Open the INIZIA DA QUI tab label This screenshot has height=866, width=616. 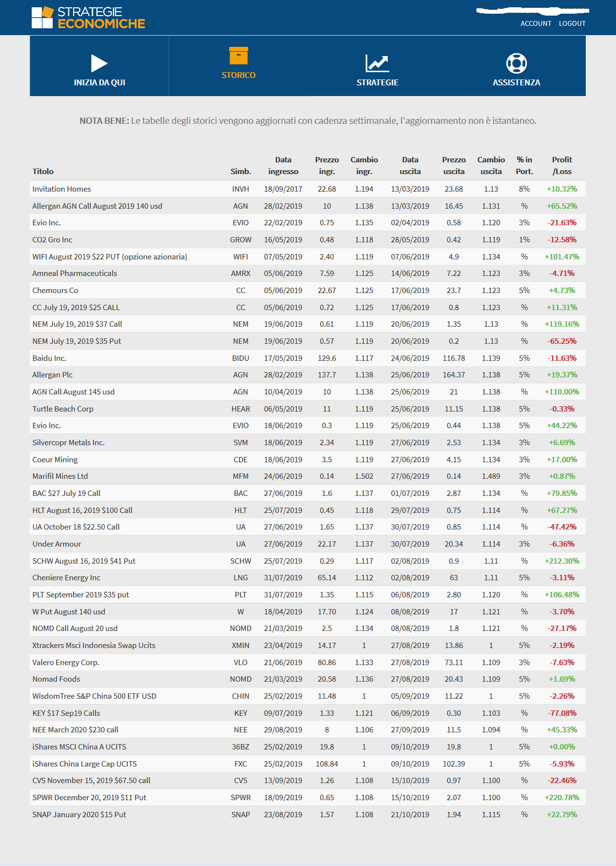point(99,82)
